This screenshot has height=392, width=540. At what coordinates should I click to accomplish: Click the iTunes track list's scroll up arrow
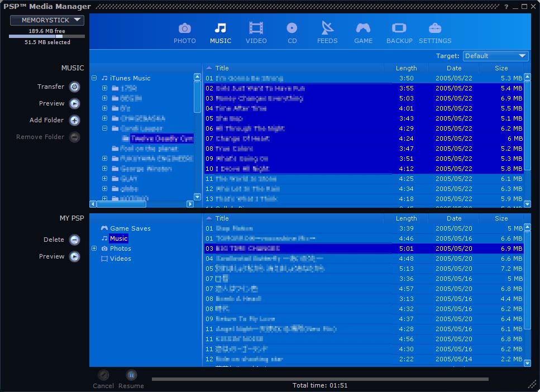(527, 77)
